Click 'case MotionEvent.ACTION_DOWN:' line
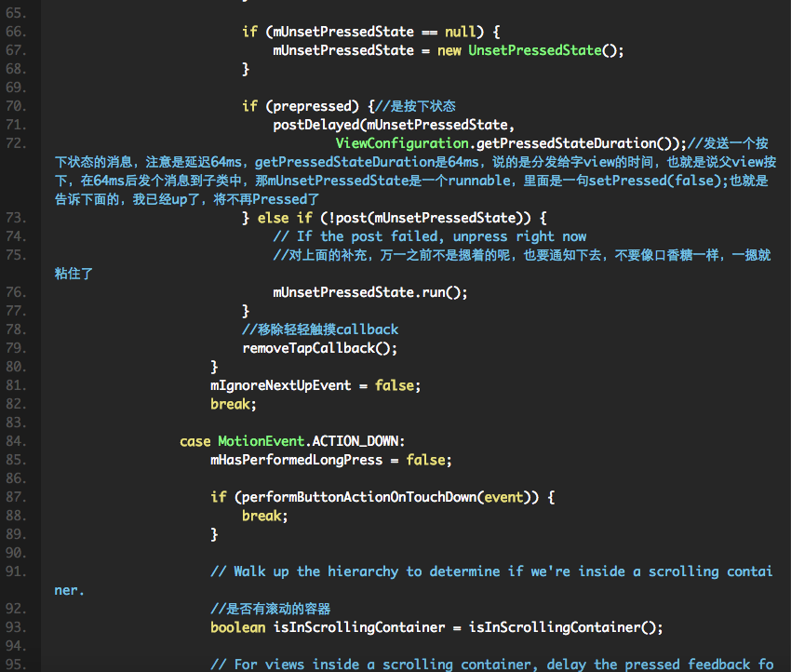791x672 pixels. pyautogui.click(x=292, y=441)
